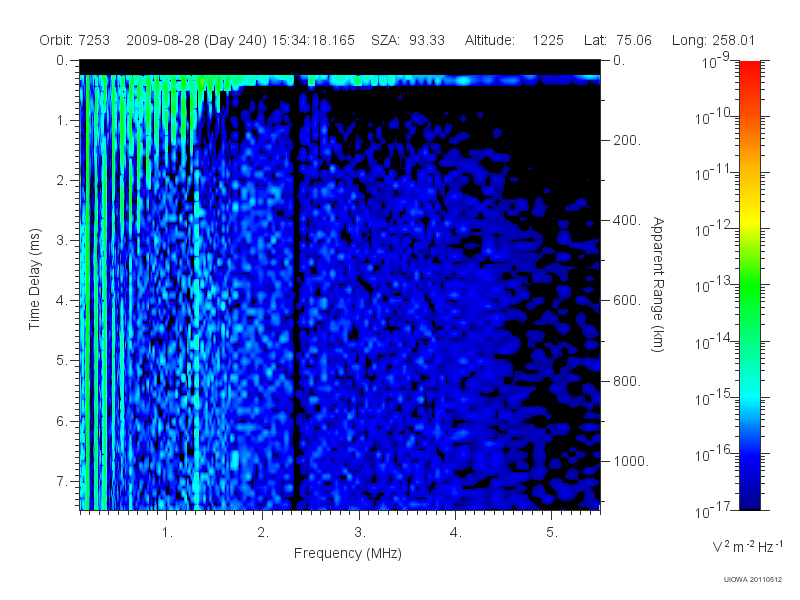Click the 10^-9 color scale label
The width and height of the screenshot is (800, 600).
click(716, 61)
